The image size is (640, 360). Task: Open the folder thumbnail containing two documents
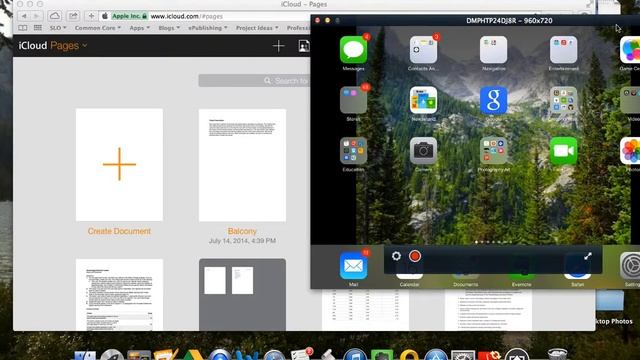coord(242,294)
